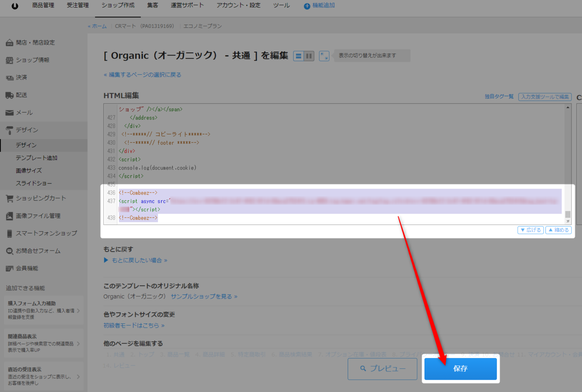Open the 運営サポート menu

click(187, 5)
